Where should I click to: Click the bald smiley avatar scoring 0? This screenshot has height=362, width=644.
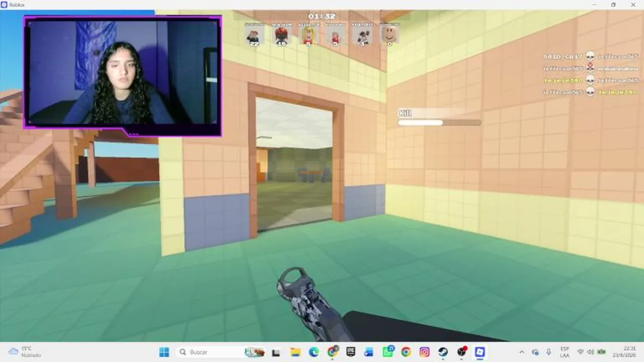click(x=389, y=35)
